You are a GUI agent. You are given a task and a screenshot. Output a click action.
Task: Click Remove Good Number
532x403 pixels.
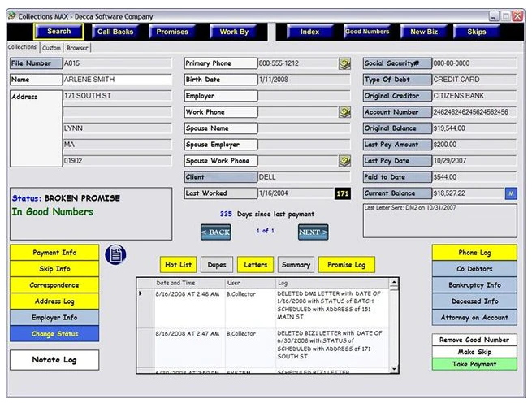(x=474, y=340)
